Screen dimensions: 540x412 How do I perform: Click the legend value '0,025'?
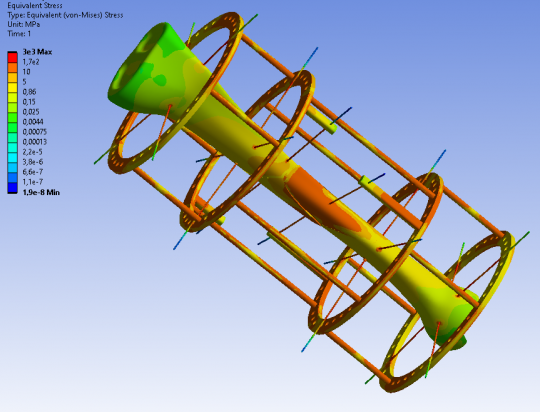point(31,112)
